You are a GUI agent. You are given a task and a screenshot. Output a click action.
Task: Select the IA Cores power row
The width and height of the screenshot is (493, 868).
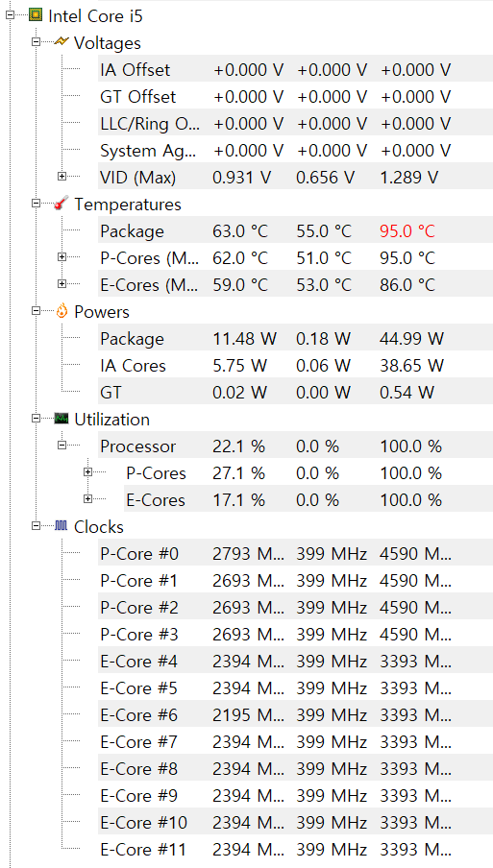(x=295, y=366)
